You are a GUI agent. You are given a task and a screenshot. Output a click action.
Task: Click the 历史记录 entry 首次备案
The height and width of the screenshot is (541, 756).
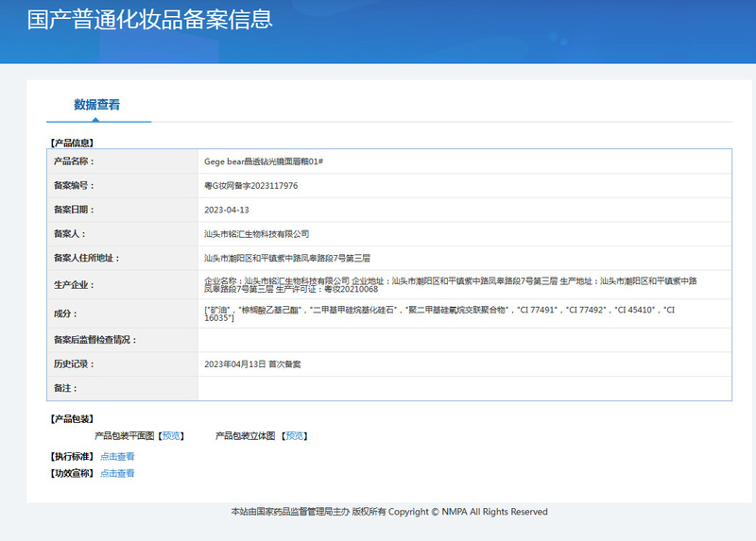[252, 363]
